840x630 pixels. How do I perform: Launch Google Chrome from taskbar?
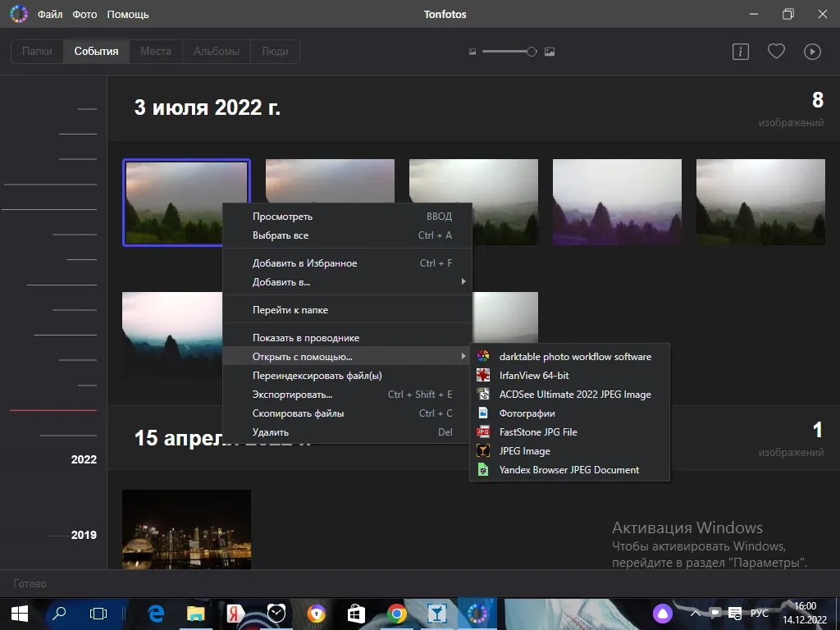396,614
